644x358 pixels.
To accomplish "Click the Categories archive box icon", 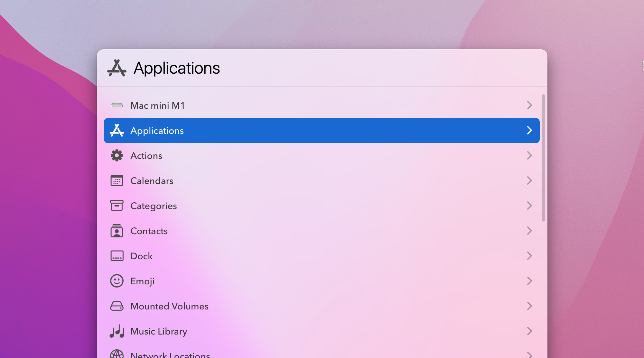I will coord(117,206).
